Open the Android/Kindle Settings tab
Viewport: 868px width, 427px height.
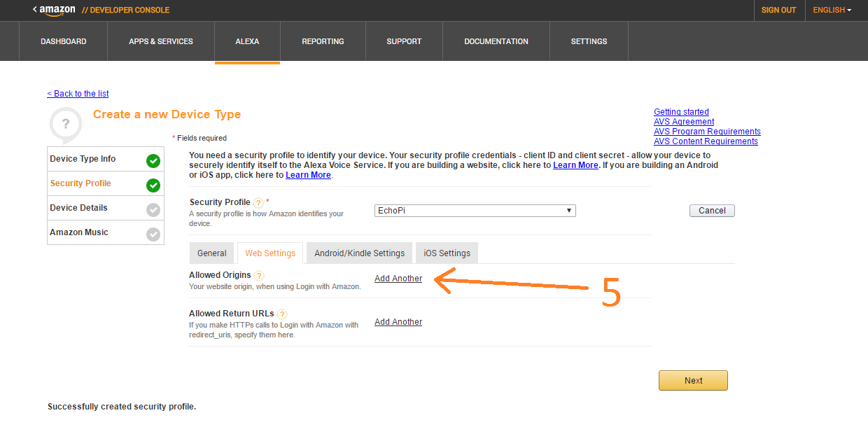pyautogui.click(x=359, y=253)
